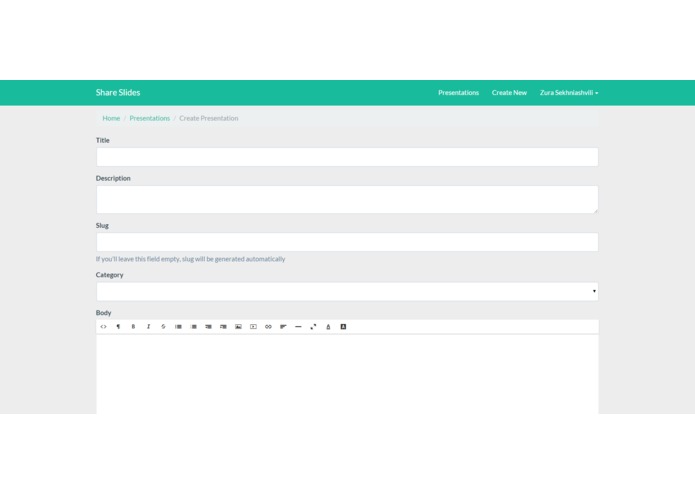This screenshot has height=494, width=695.
Task: Click the Description field label
Action: (x=113, y=178)
